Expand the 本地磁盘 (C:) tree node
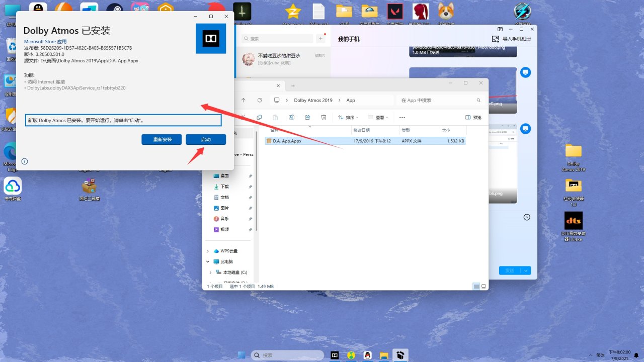Image resolution: width=644 pixels, height=362 pixels. point(211,272)
